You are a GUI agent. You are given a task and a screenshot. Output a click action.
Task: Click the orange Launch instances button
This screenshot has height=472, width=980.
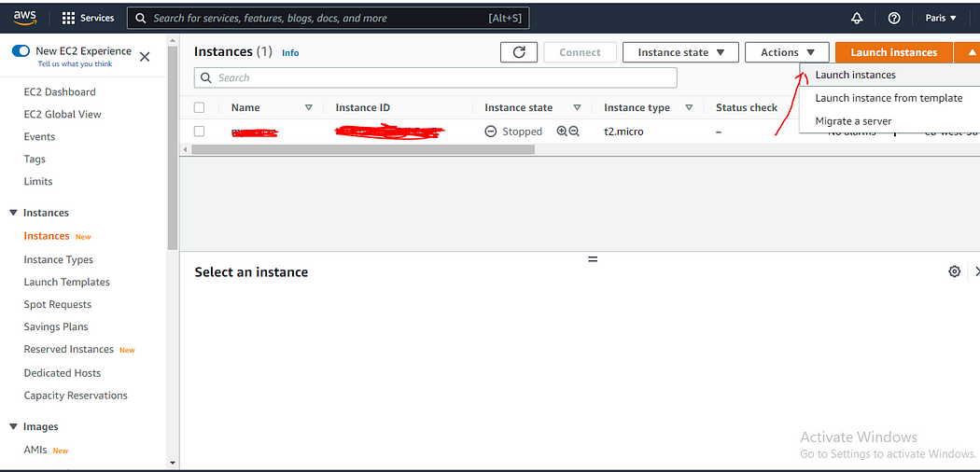(x=894, y=52)
